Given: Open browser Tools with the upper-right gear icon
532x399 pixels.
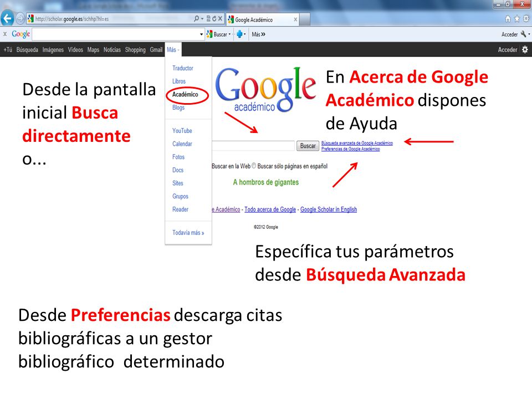Looking at the screenshot, I should coord(526,19).
